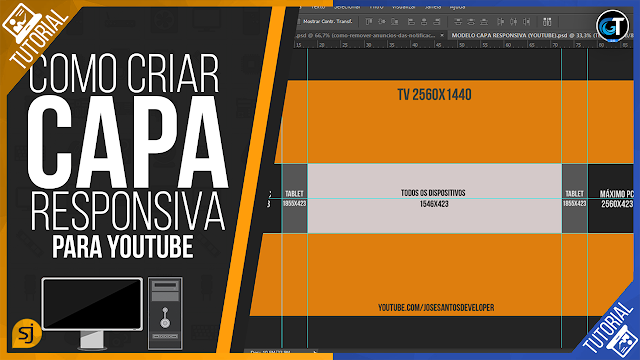Select the align horizontal centers icon
The height and width of the screenshot is (360, 640).
[424, 22]
